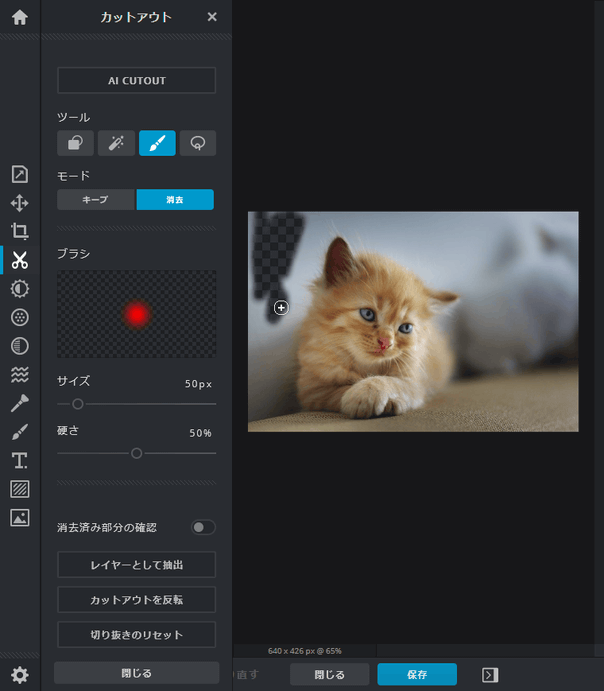Open the arrange/resize tool in sidebar

click(20, 174)
